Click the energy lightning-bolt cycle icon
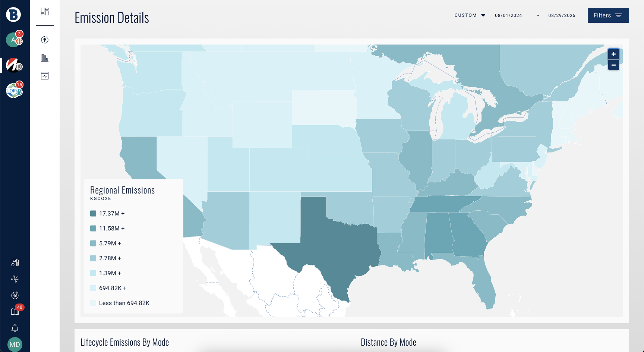The image size is (644, 352). (45, 40)
